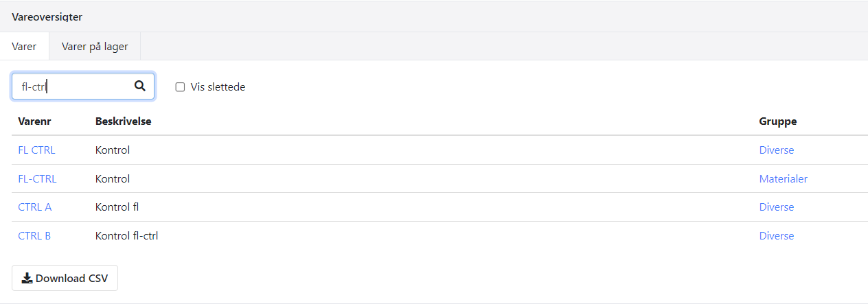The height and width of the screenshot is (304, 868).
Task: Open the CTRL A item link
Action: pyautogui.click(x=34, y=207)
